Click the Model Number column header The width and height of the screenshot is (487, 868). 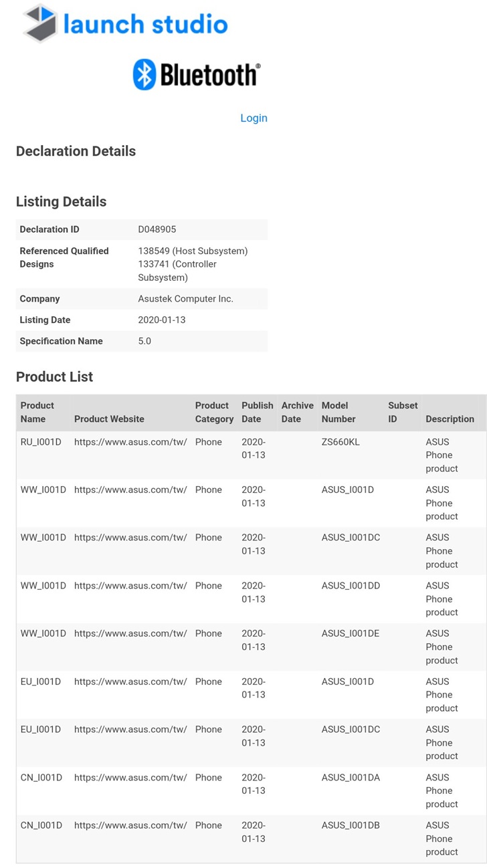(338, 413)
